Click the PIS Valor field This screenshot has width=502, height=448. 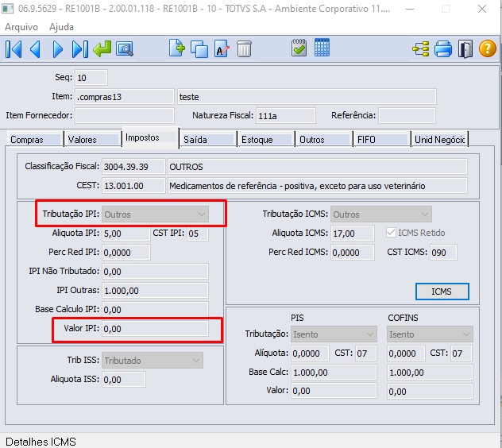334,391
